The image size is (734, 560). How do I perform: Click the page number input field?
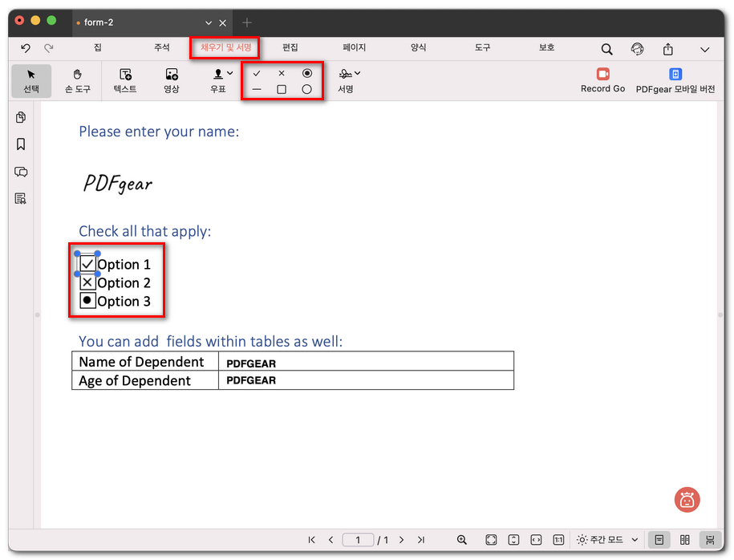(x=359, y=540)
